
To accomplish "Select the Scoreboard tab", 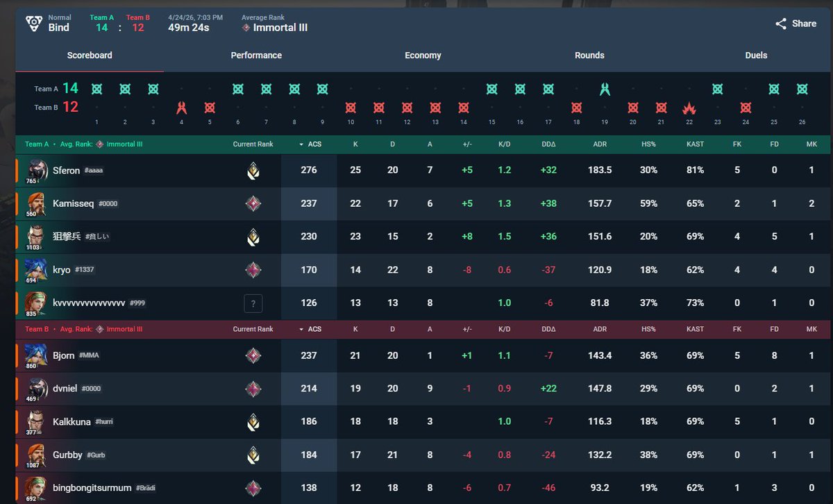I will point(90,56).
